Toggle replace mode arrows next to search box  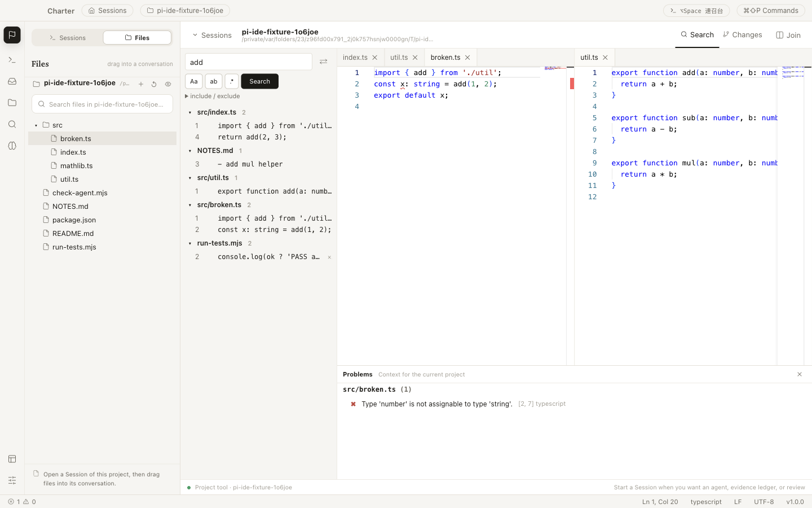(323, 62)
